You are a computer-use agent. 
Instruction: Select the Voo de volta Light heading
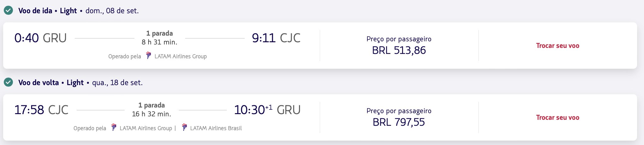click(x=51, y=83)
